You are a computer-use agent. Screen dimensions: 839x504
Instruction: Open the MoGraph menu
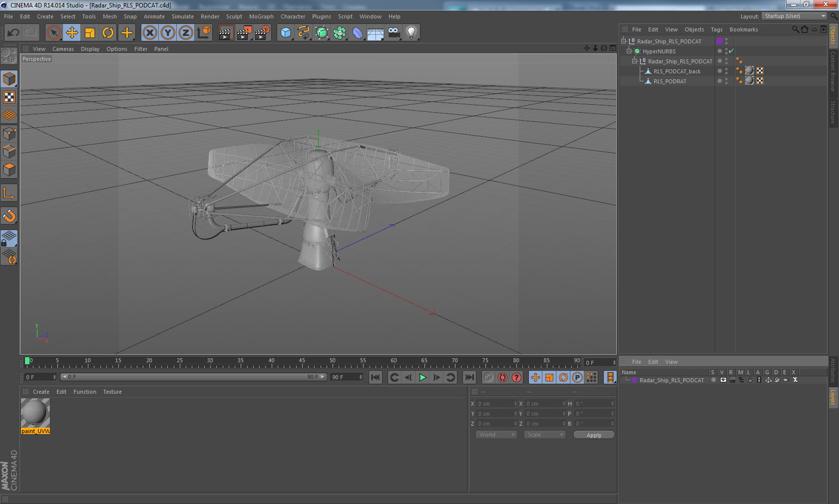(x=261, y=16)
